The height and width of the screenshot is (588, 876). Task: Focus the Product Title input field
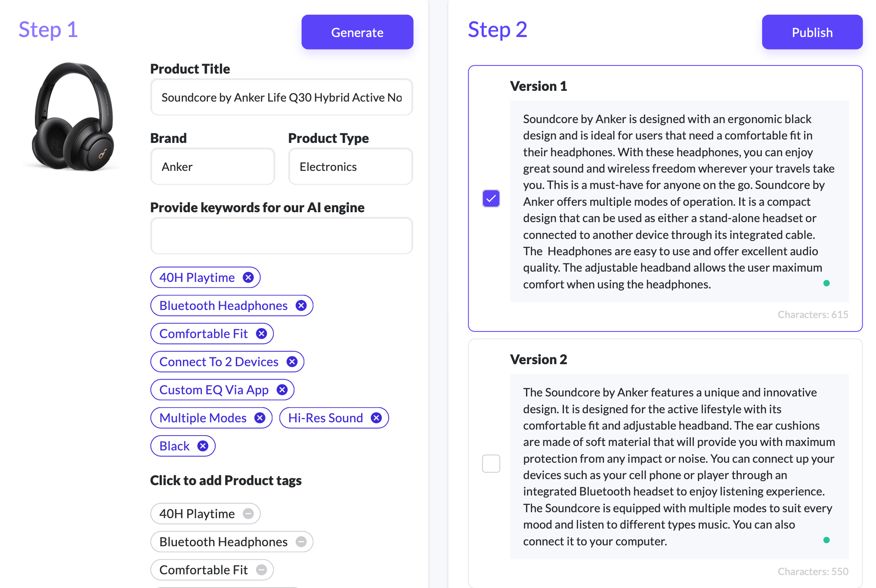pyautogui.click(x=282, y=97)
